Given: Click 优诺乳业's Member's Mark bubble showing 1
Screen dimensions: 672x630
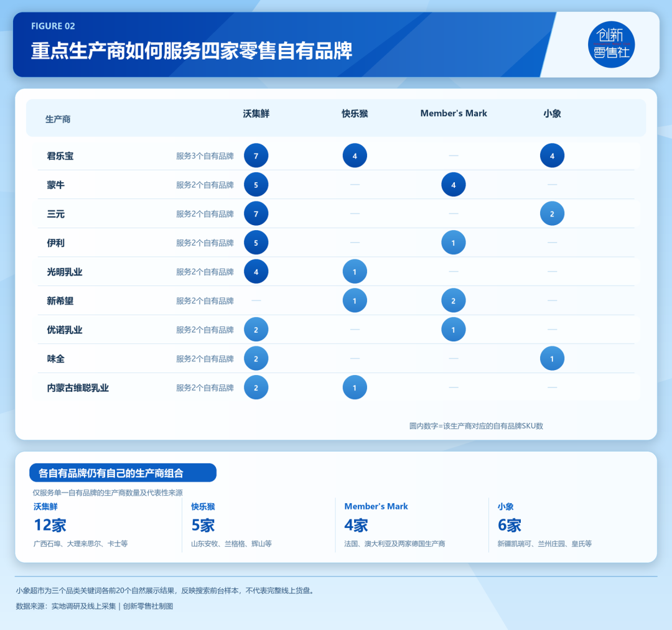Looking at the screenshot, I should point(454,330).
